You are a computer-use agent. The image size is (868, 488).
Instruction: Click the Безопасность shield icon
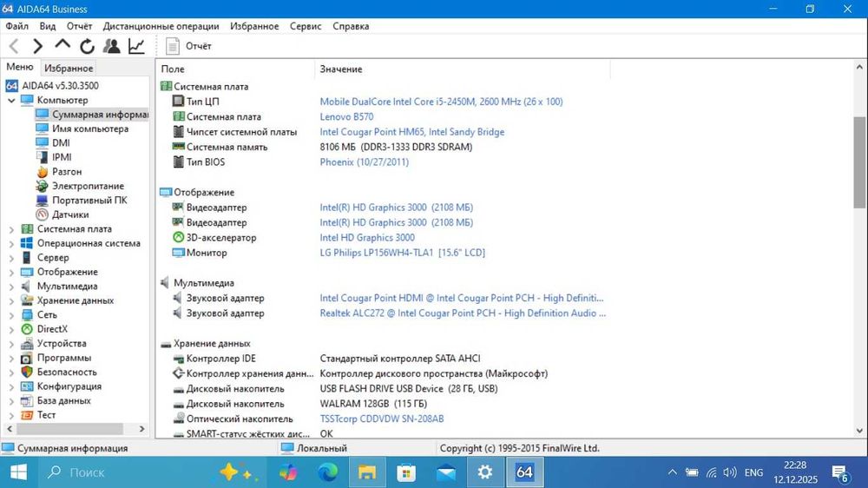coord(27,373)
